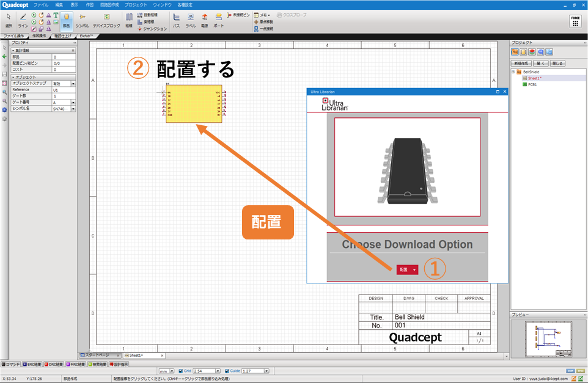Viewport: 588px width, 383px height.
Task: Select the バス bus tool
Action: coord(176,21)
